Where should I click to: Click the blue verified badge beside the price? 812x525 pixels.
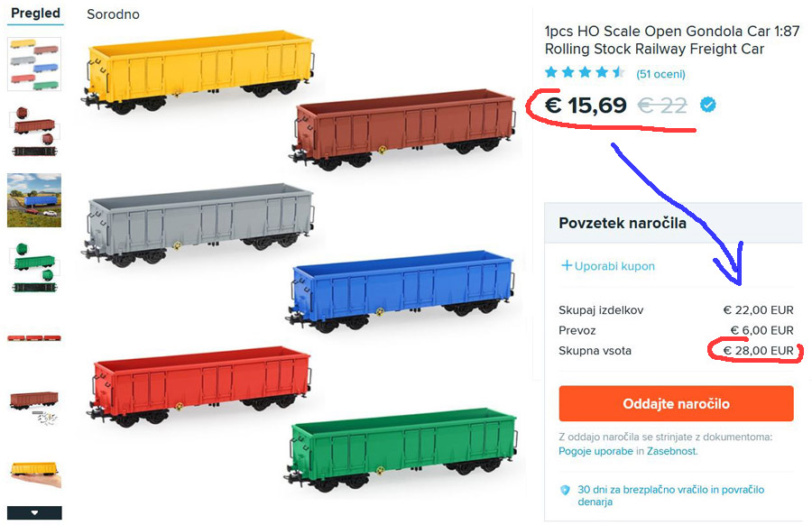(x=708, y=106)
